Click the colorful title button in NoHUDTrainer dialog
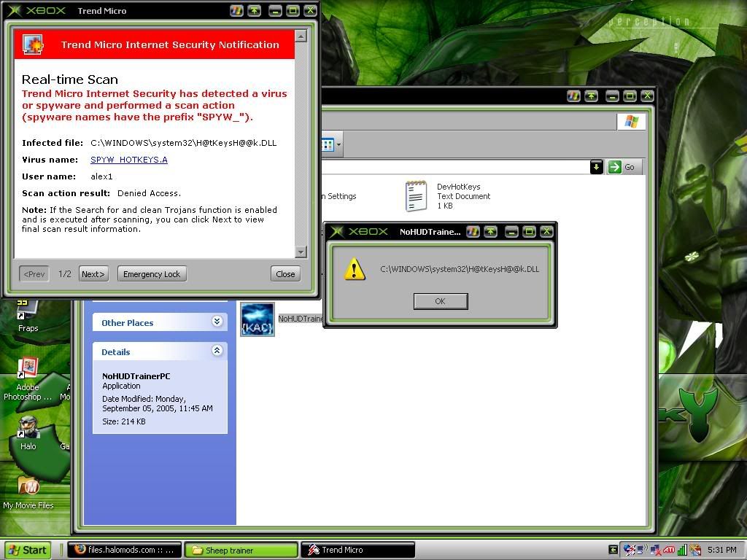The width and height of the screenshot is (747, 560). (473, 232)
